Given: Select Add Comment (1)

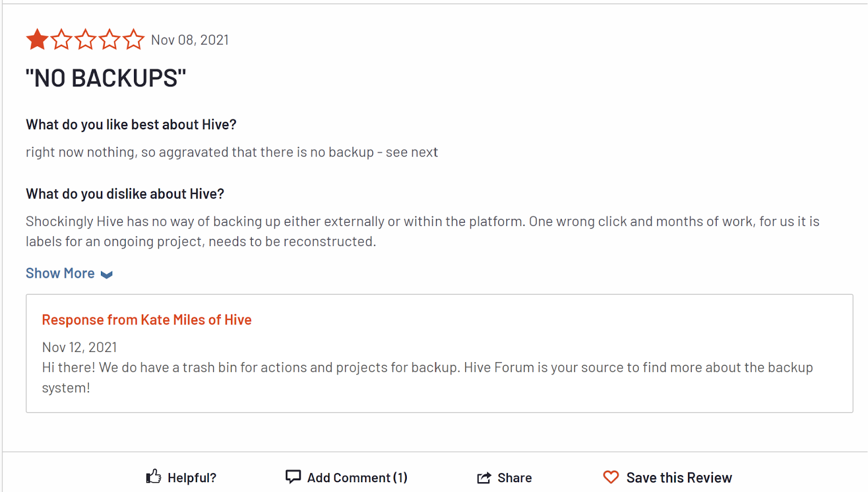Looking at the screenshot, I should [x=357, y=478].
